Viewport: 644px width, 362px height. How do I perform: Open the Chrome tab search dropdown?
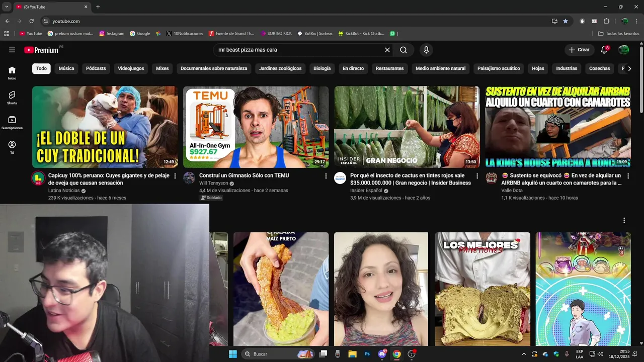coord(7,7)
